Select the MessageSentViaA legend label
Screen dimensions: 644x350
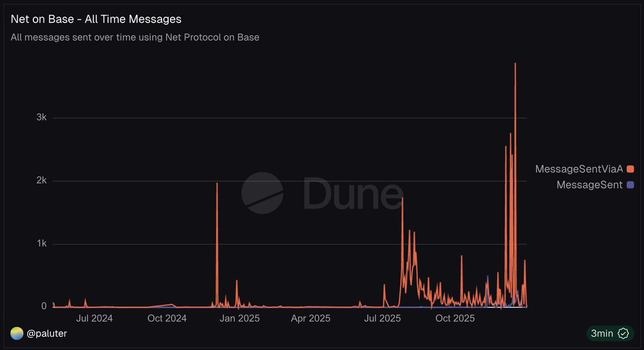pyautogui.click(x=579, y=169)
